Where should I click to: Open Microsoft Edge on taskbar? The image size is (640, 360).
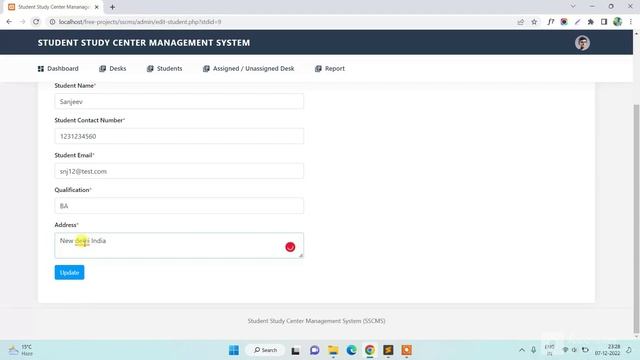coord(351,350)
